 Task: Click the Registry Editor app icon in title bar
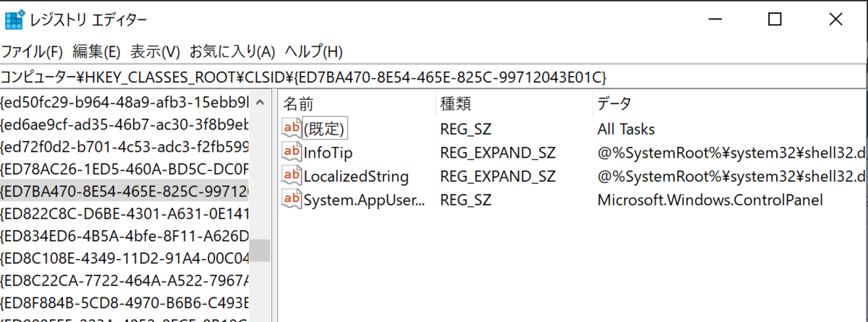click(x=14, y=20)
